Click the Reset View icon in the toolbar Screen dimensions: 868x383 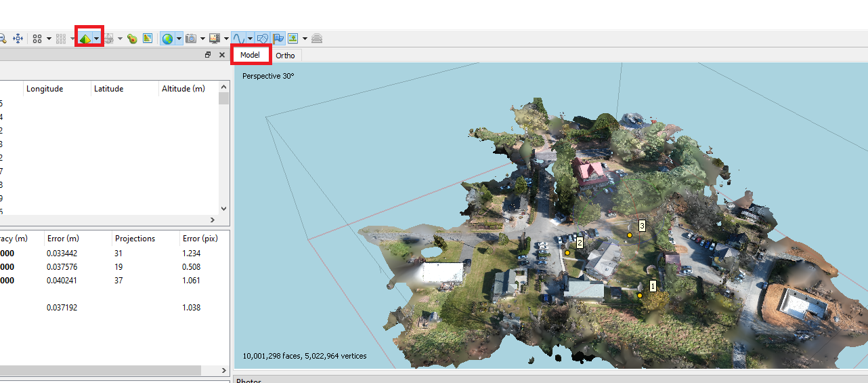tap(18, 39)
